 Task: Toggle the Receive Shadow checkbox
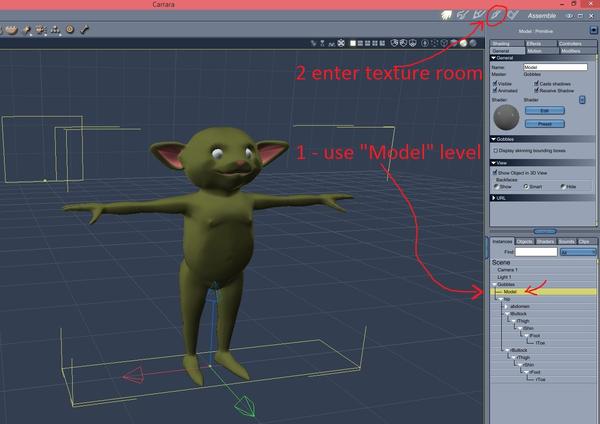click(x=536, y=90)
